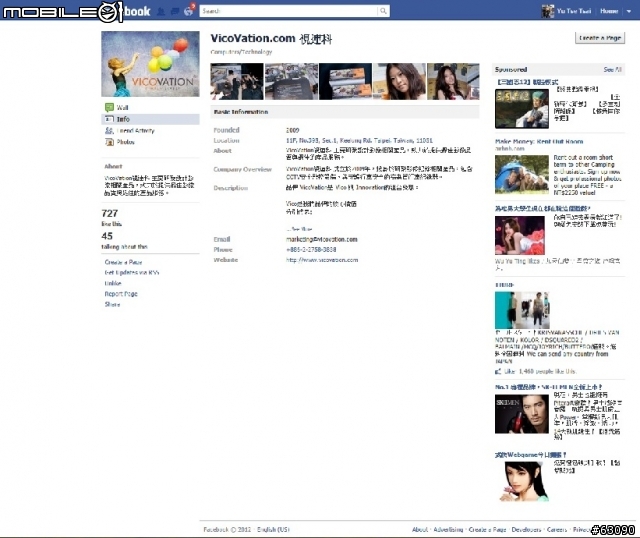The image size is (640, 538).
Task: Like the fashion ad thumbs-up icon
Action: click(x=498, y=371)
